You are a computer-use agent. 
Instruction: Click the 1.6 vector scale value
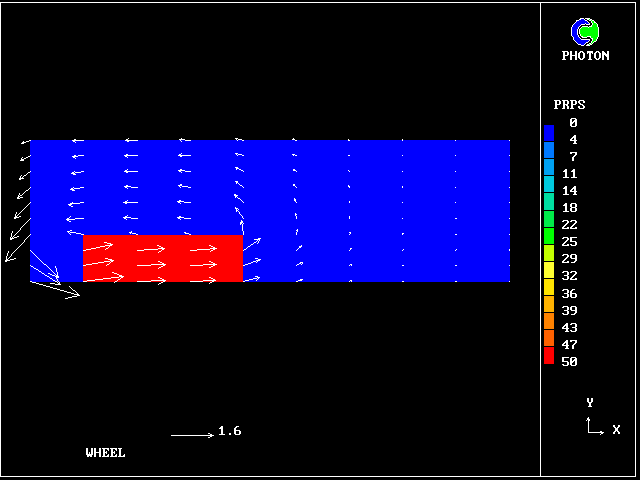pos(229,432)
